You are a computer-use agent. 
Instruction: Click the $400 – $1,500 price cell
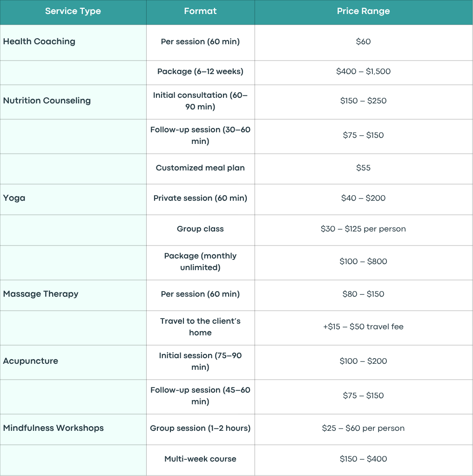point(364,73)
